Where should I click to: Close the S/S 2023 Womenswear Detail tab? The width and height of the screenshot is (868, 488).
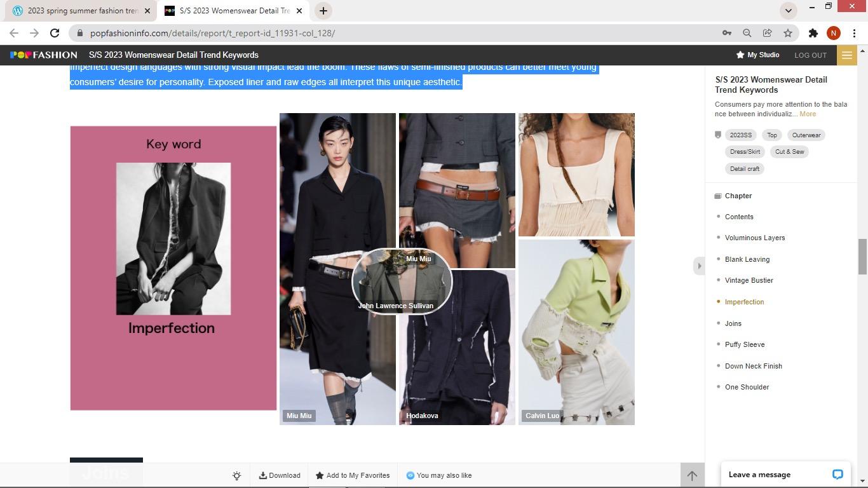299,11
